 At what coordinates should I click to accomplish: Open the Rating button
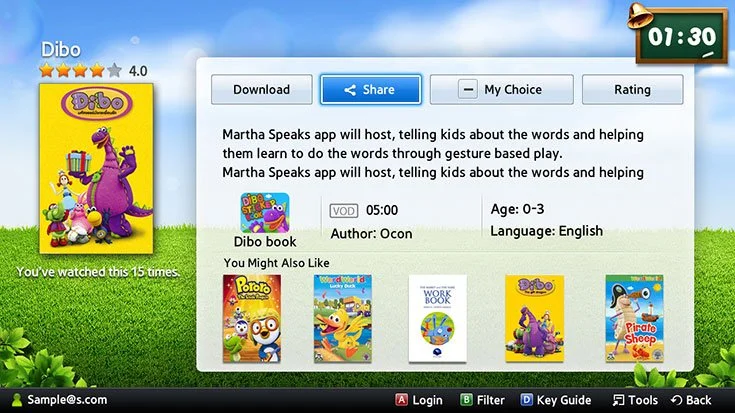632,89
